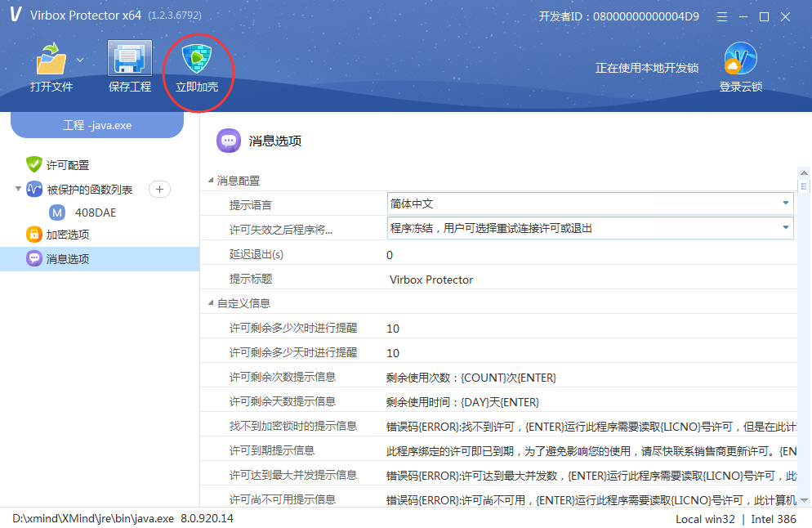
Task: Click version 8.0.920.14 in status bar
Action: [207, 518]
